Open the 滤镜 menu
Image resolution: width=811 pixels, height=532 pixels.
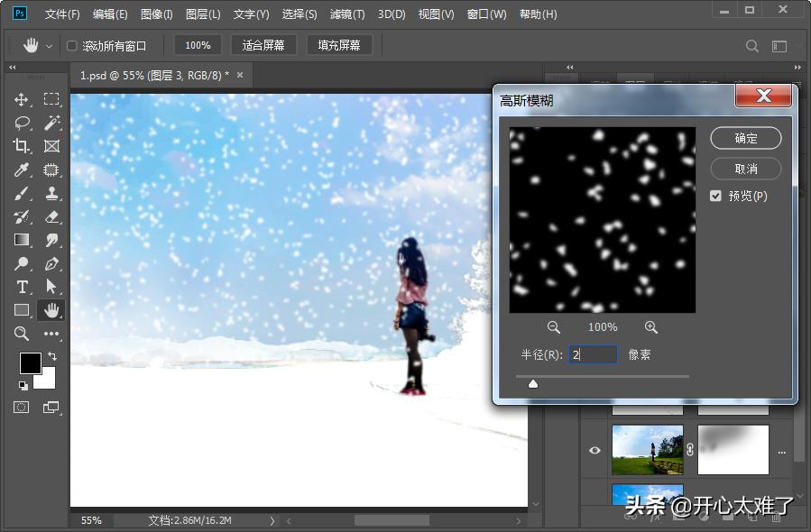click(346, 14)
